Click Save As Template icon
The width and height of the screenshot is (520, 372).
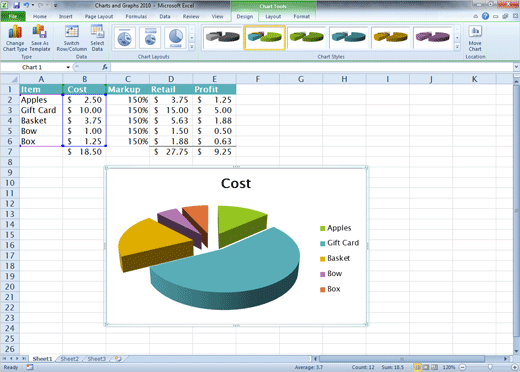click(40, 38)
